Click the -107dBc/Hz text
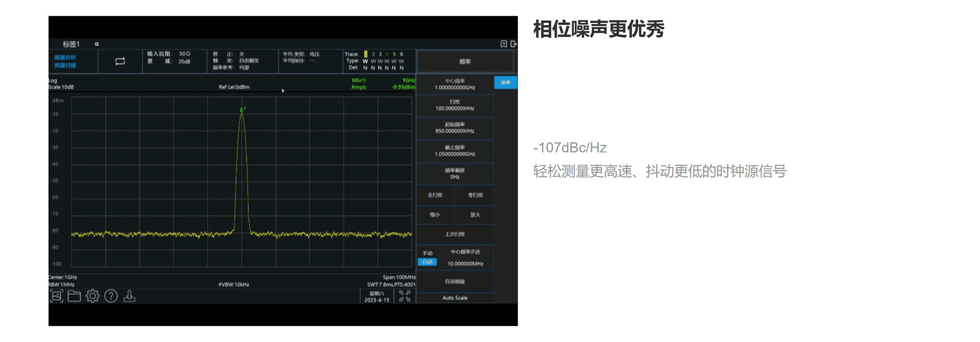980x342 pixels. pos(570,148)
